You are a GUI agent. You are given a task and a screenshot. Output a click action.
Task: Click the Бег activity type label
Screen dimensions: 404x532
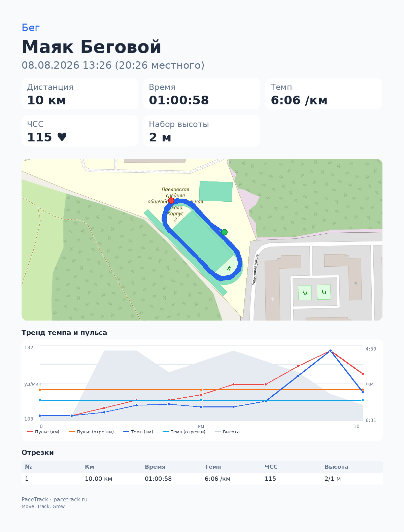(31, 28)
